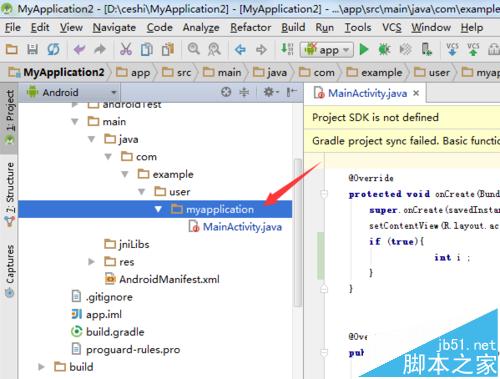
Task: Select the app breadcrumb item
Action: tap(133, 72)
